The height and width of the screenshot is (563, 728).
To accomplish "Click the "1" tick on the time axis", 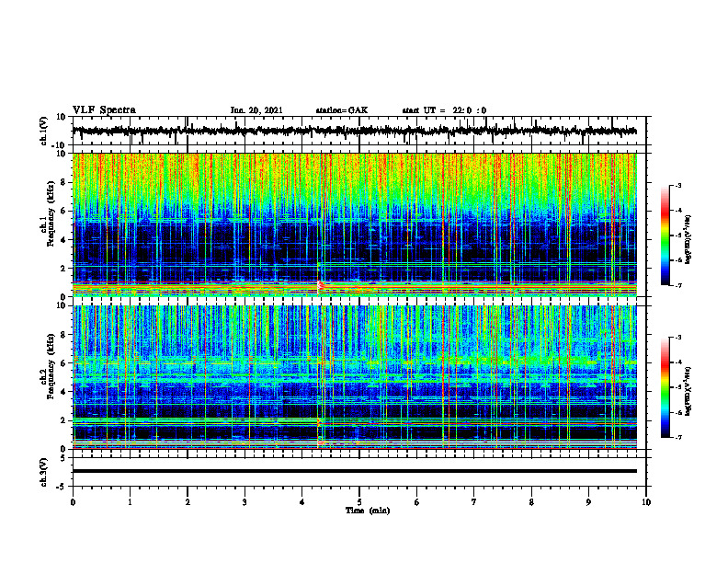I will tap(130, 502).
